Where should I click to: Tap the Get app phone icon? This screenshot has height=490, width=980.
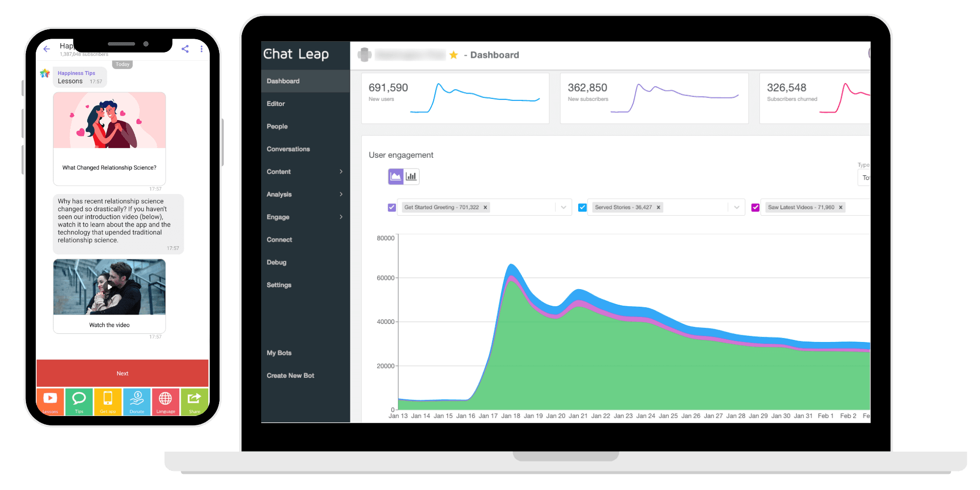coord(108,402)
